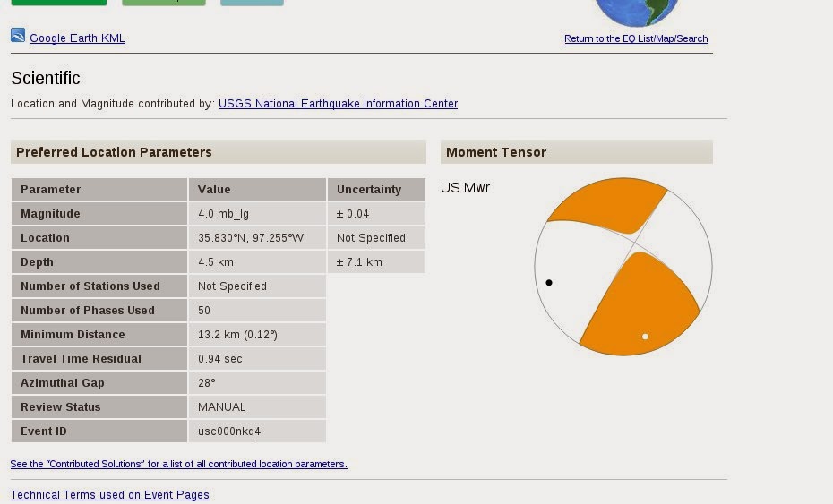This screenshot has width=833, height=504.
Task: Click the Preferred Location Parameters header
Action: point(219,152)
